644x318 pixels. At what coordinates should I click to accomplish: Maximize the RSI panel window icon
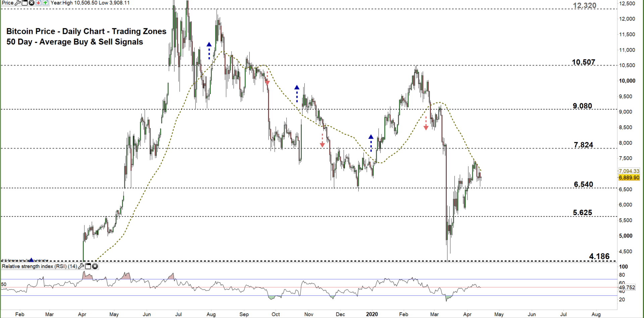click(88, 266)
